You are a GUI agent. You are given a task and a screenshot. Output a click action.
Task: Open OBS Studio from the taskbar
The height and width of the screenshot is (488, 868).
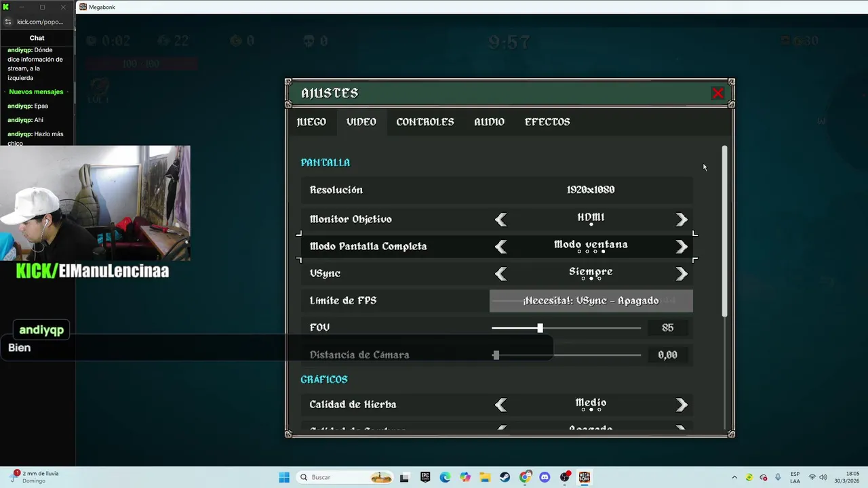(x=565, y=477)
